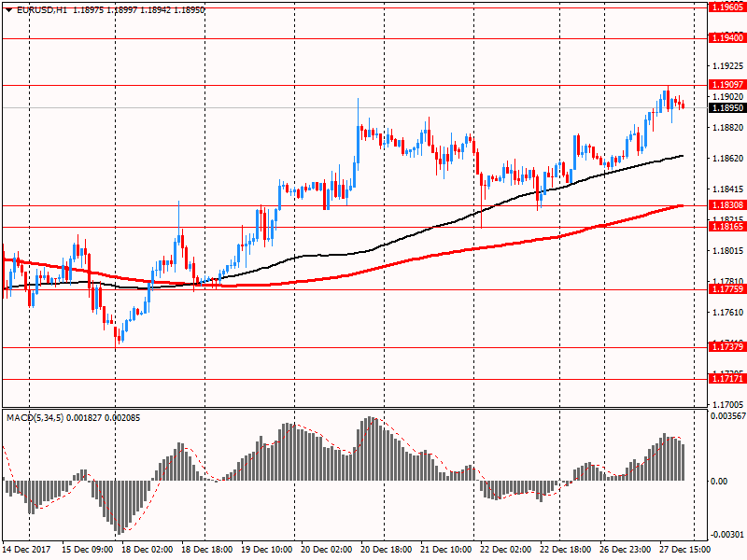Click the 1.18820 price scale value
The width and height of the screenshot is (747, 560).
[727, 128]
